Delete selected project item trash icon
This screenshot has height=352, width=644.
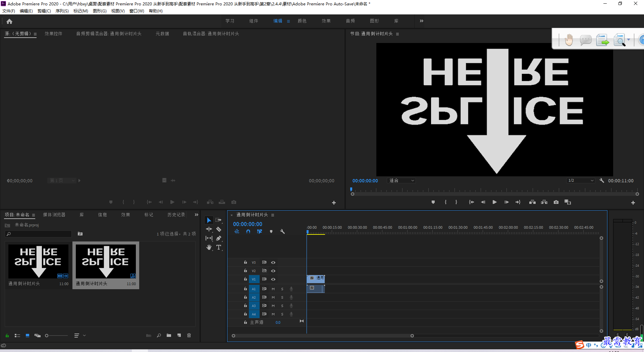[x=189, y=336]
